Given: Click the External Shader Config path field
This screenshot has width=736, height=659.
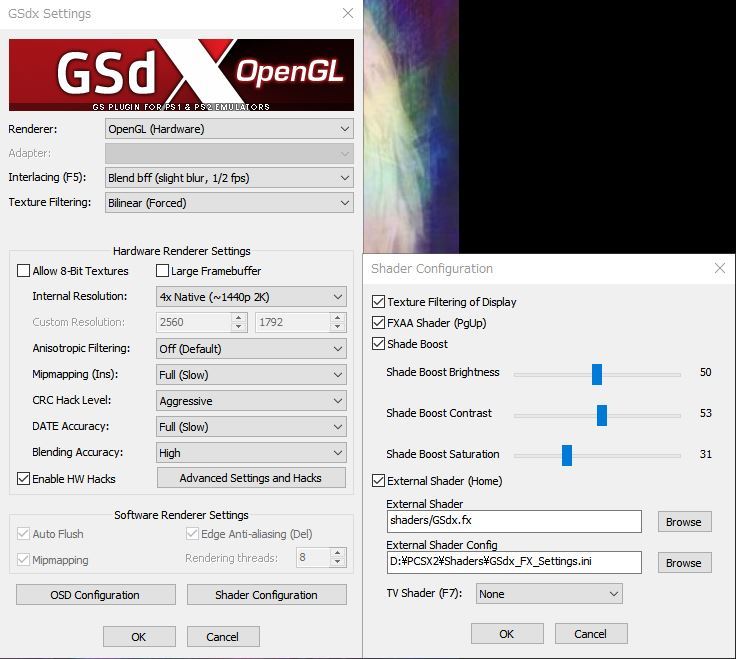Looking at the screenshot, I should point(514,562).
